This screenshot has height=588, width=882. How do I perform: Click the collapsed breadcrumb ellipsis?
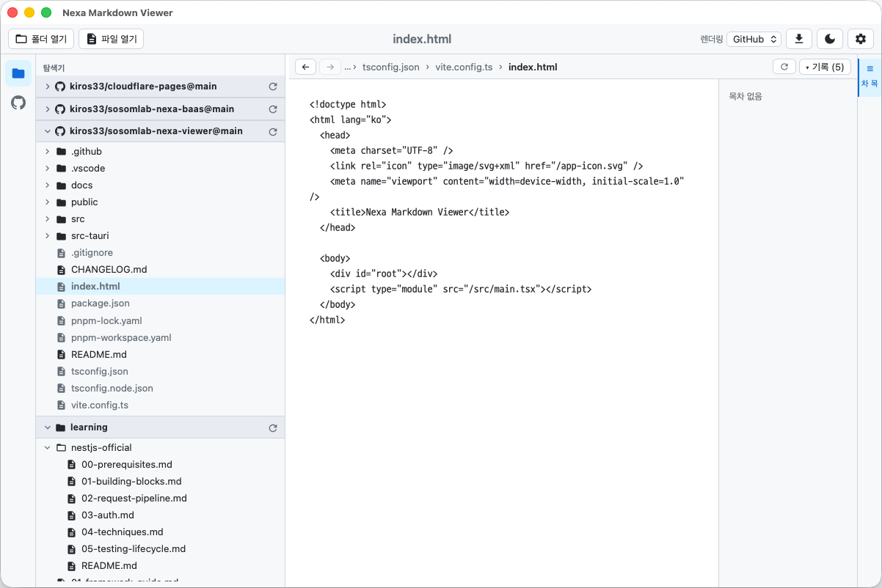point(348,67)
